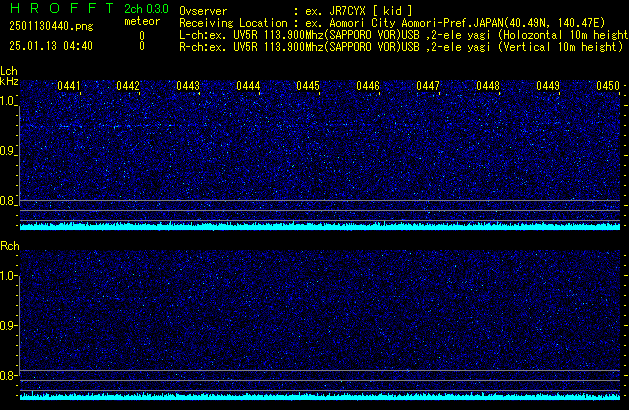Screen dimensions: 629x410
Task: Click the Lch cyan signal level strip
Action: click(320, 226)
